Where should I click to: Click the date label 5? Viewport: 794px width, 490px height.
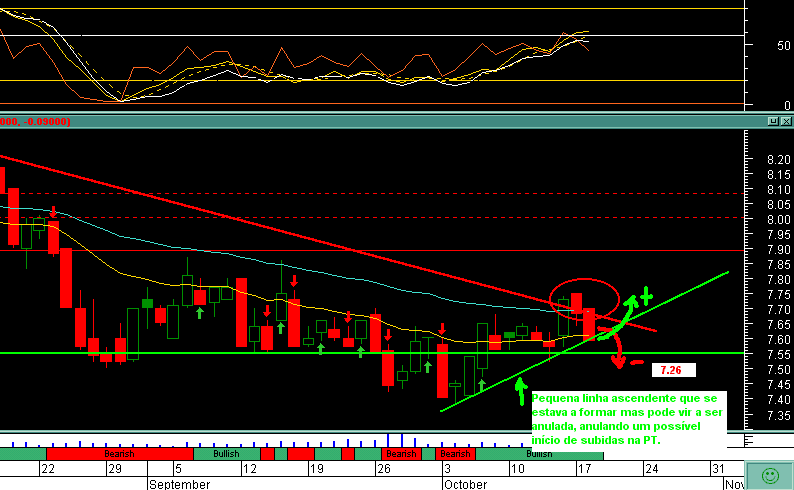(x=178, y=469)
